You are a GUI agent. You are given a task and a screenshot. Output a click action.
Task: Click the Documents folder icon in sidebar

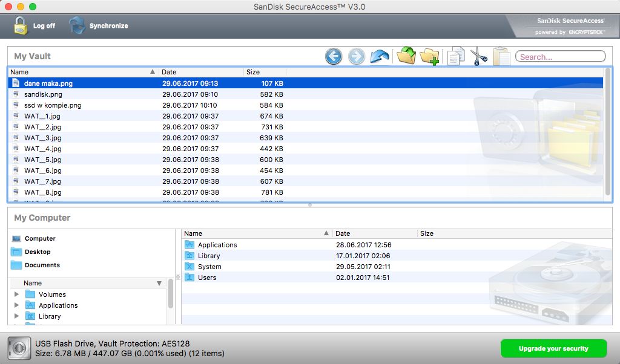click(16, 265)
